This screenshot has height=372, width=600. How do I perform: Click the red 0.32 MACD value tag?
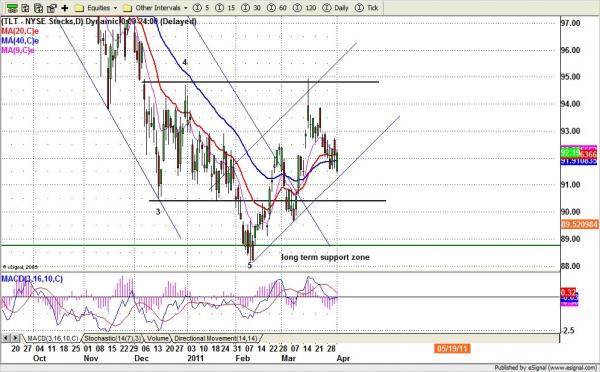(568, 292)
